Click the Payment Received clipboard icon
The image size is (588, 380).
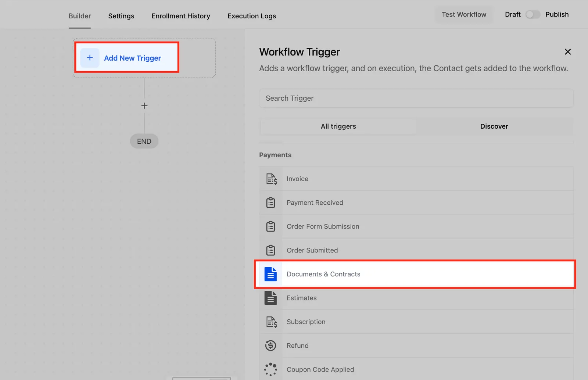(x=270, y=202)
